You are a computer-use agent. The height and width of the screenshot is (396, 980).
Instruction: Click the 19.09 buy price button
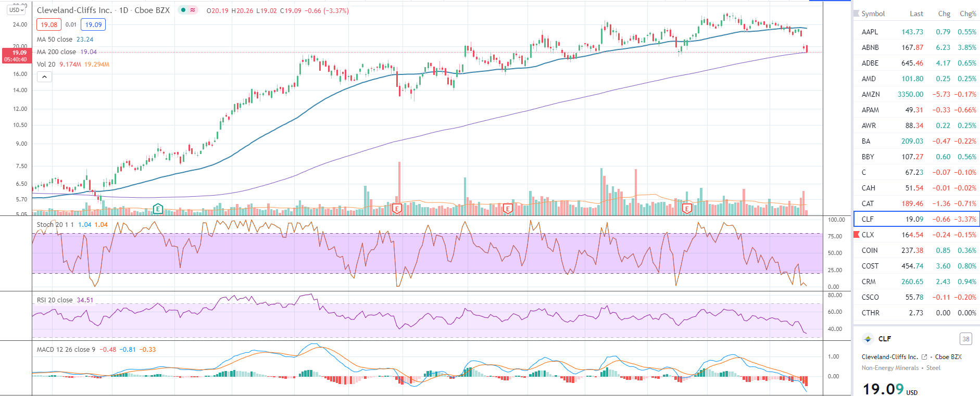pyautogui.click(x=93, y=24)
